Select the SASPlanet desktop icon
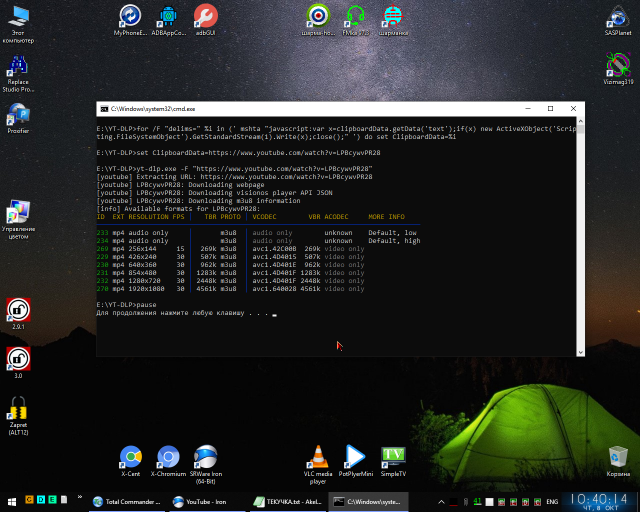 [618, 20]
